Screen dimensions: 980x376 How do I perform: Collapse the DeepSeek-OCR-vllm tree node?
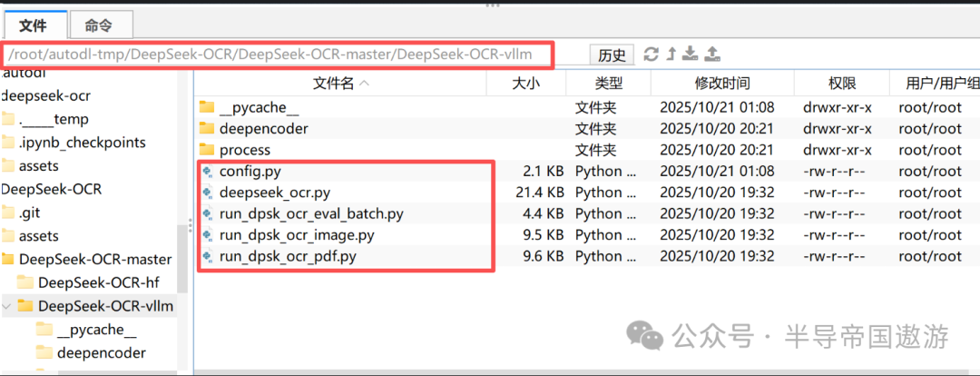tap(7, 306)
